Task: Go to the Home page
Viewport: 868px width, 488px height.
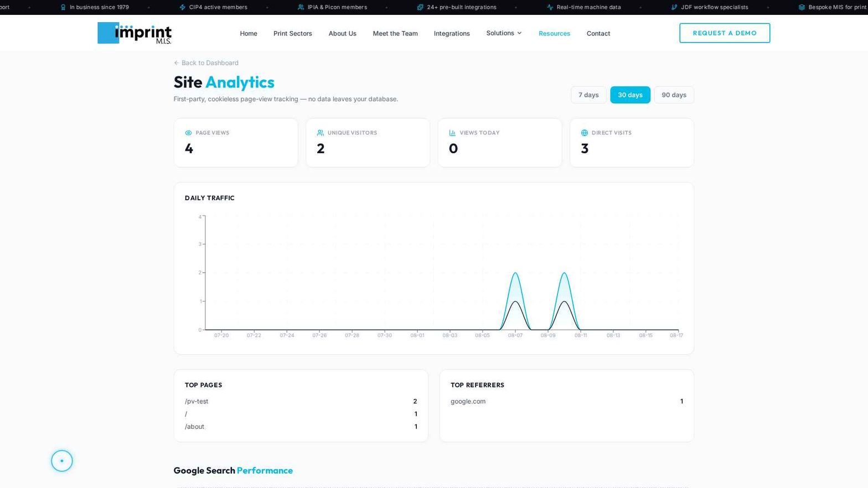Action: click(x=249, y=33)
